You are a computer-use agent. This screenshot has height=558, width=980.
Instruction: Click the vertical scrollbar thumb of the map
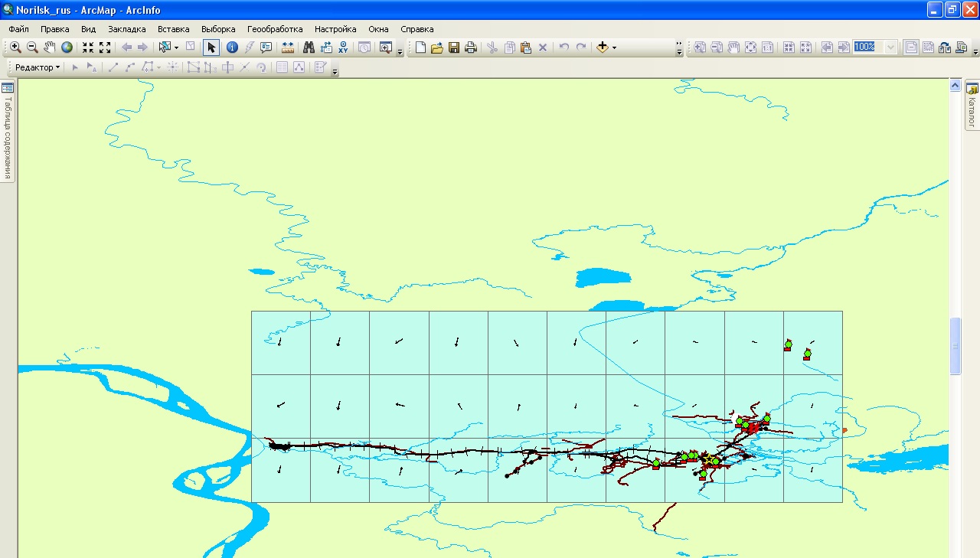pos(955,346)
